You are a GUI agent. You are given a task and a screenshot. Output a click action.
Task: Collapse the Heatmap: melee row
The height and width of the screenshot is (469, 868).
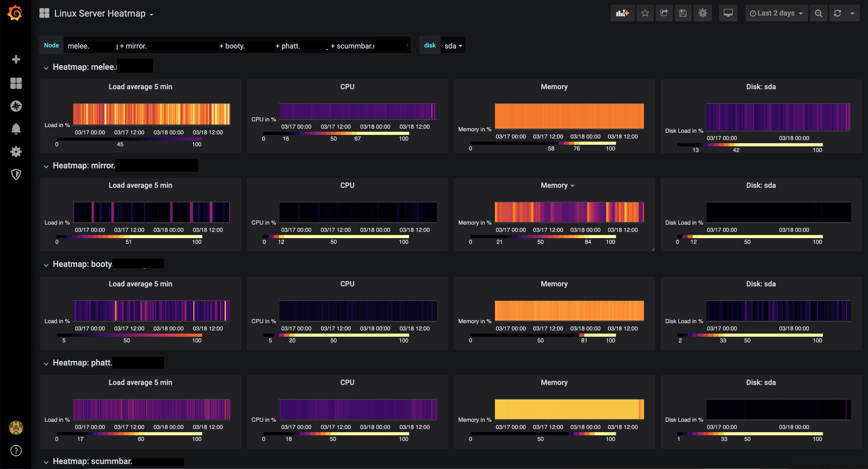[46, 68]
